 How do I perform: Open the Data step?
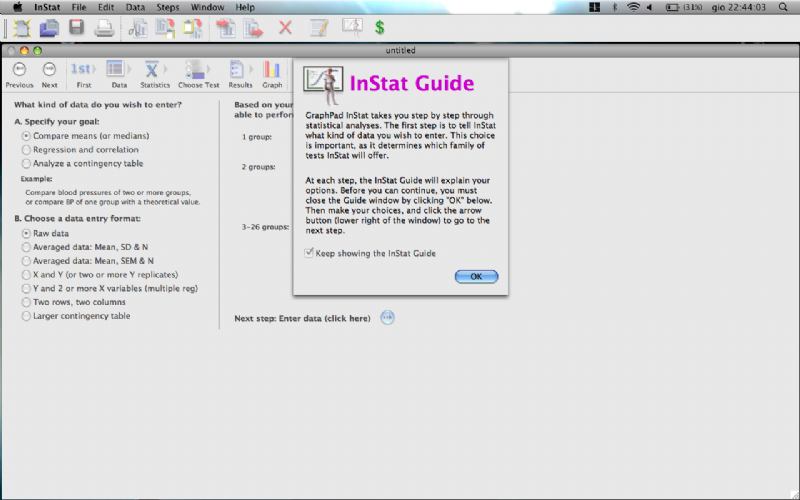(118, 74)
